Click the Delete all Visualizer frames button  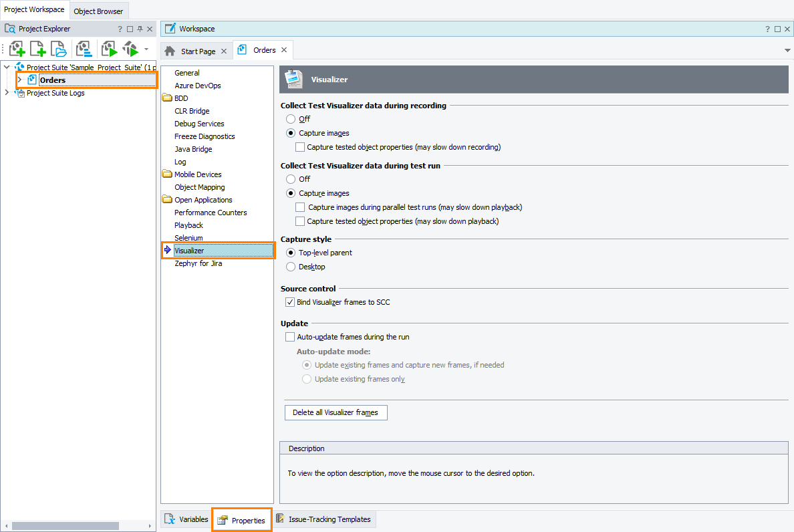click(x=336, y=412)
